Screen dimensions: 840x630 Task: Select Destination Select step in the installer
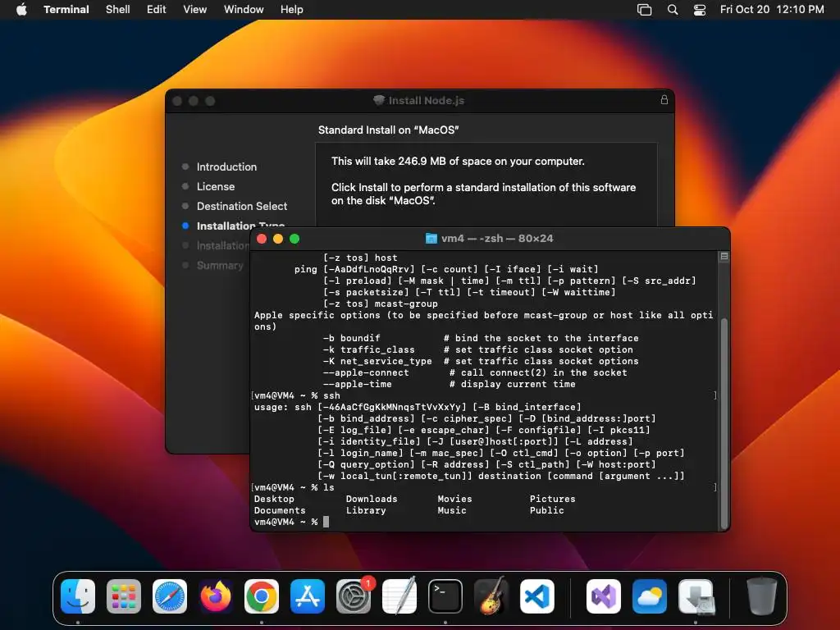click(x=242, y=206)
